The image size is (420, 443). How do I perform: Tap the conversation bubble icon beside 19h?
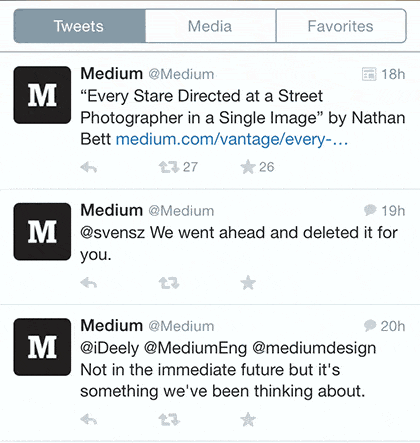click(x=370, y=210)
